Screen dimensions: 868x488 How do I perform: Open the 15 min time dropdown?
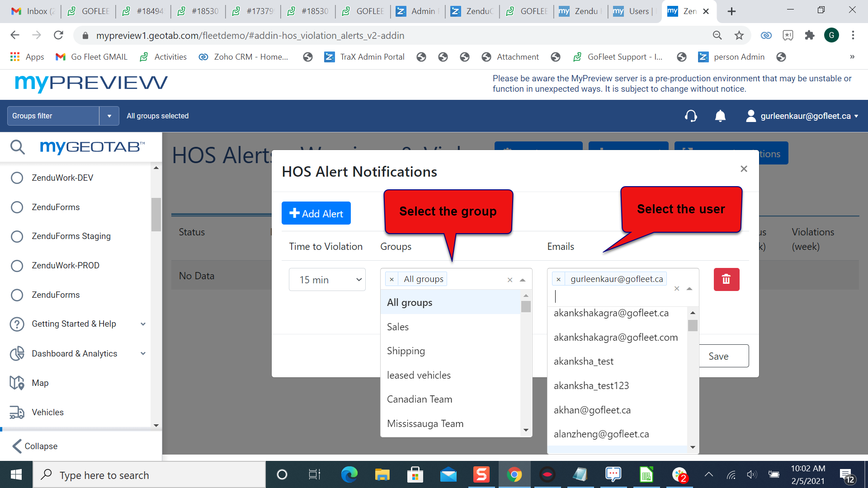point(327,280)
